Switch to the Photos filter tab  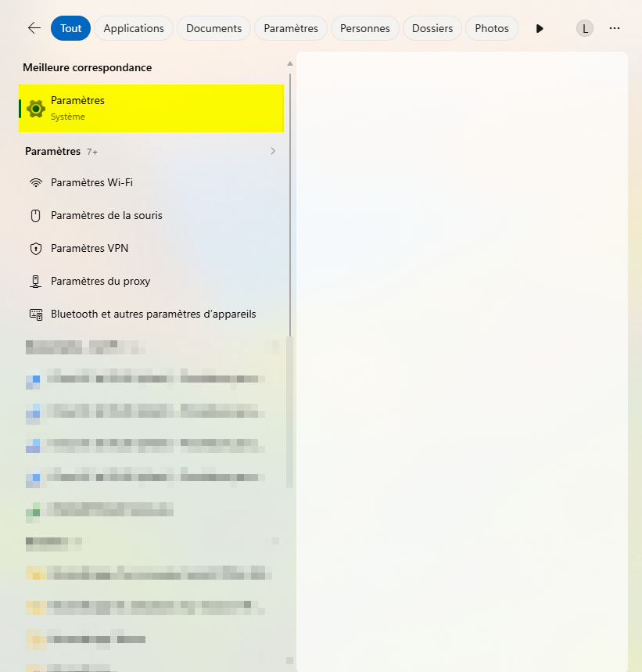pyautogui.click(x=492, y=28)
